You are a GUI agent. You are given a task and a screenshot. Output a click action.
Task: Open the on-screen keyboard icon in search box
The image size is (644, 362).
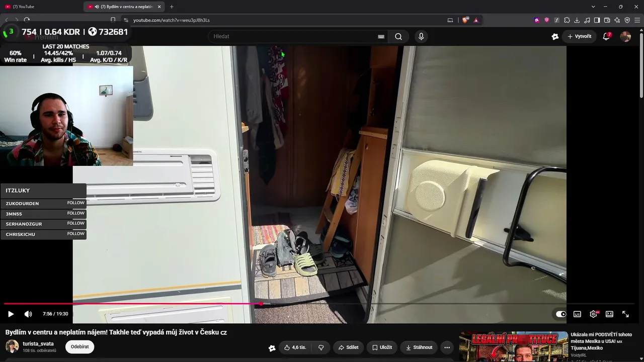click(381, 36)
